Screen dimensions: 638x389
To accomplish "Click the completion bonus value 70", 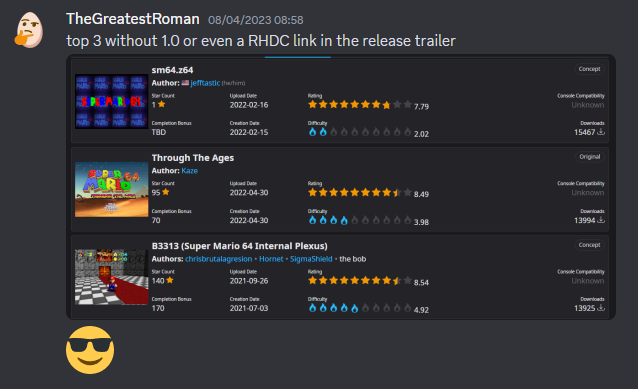I will coord(156,220).
